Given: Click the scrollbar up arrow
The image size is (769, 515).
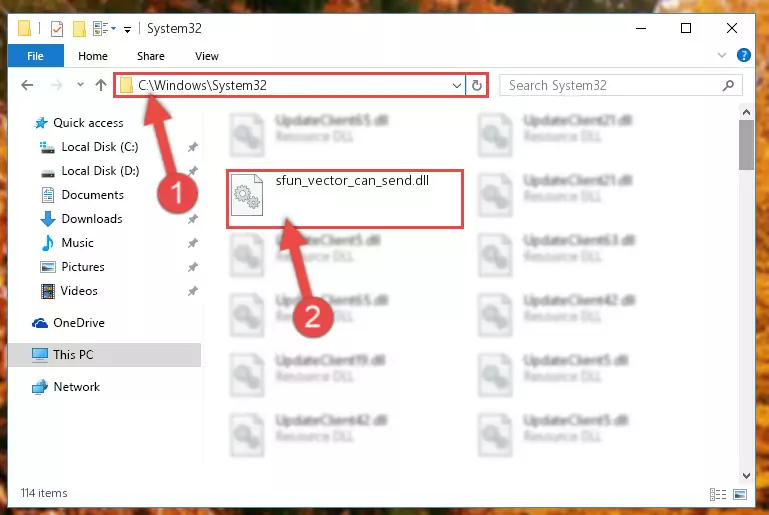Looking at the screenshot, I should click(x=746, y=112).
